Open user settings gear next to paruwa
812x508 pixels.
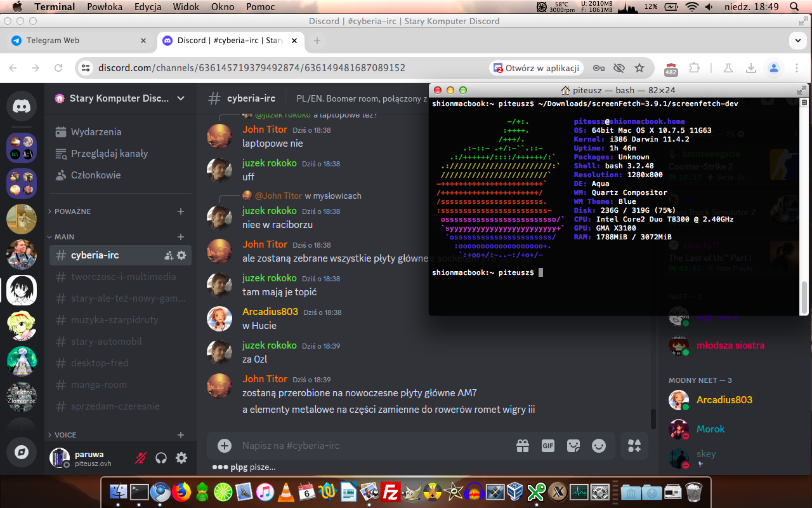[181, 458]
